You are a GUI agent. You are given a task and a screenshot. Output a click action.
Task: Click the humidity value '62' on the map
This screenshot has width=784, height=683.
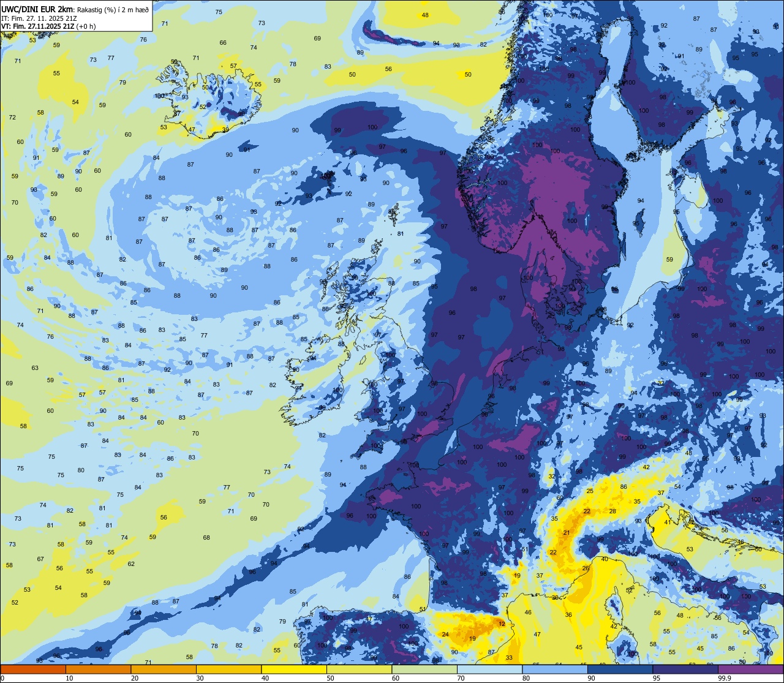pyautogui.click(x=131, y=564)
